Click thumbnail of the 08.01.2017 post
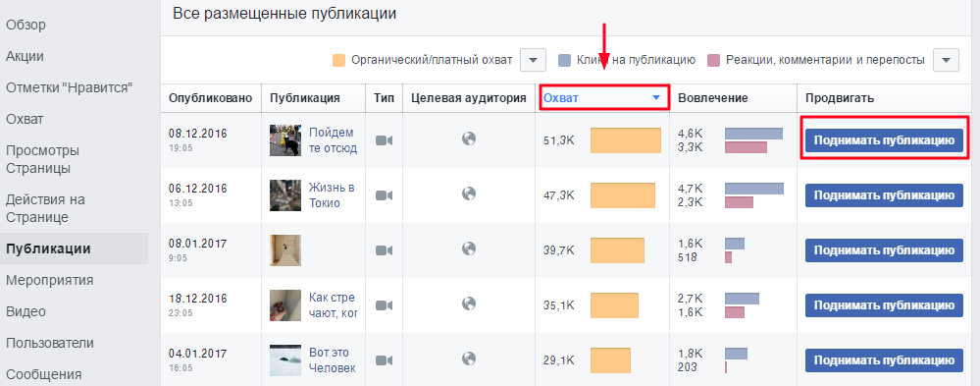Image resolution: width=980 pixels, height=386 pixels. click(285, 250)
